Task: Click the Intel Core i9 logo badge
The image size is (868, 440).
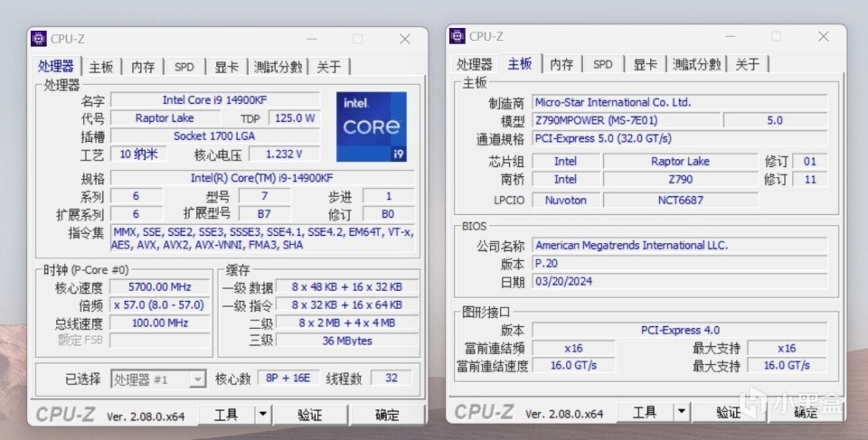Action: pyautogui.click(x=372, y=126)
